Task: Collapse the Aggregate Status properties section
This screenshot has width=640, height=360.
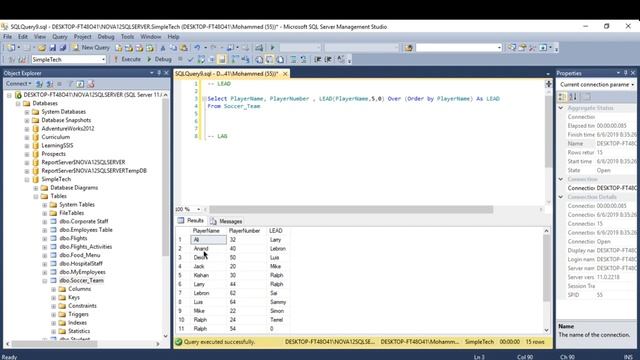Action: click(x=561, y=108)
